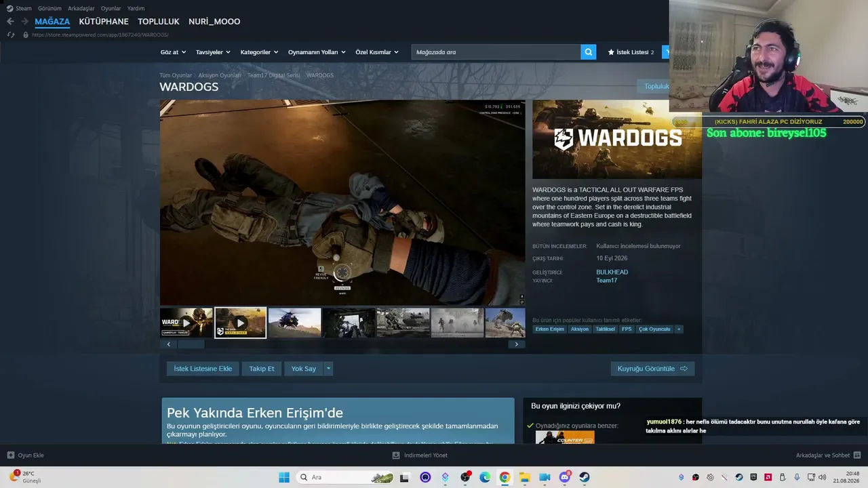Image resolution: width=868 pixels, height=488 pixels.
Task: Open İstek Listesi wishlist button
Action: pyautogui.click(x=631, y=52)
